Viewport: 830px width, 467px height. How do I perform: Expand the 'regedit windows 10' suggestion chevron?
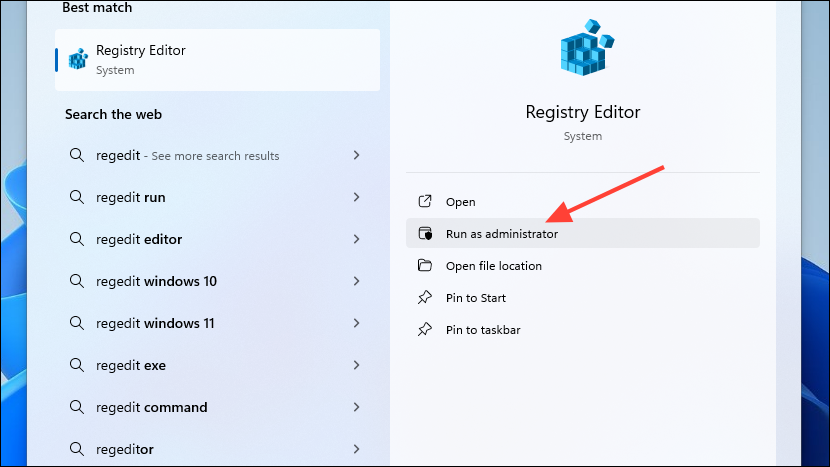[x=356, y=281]
